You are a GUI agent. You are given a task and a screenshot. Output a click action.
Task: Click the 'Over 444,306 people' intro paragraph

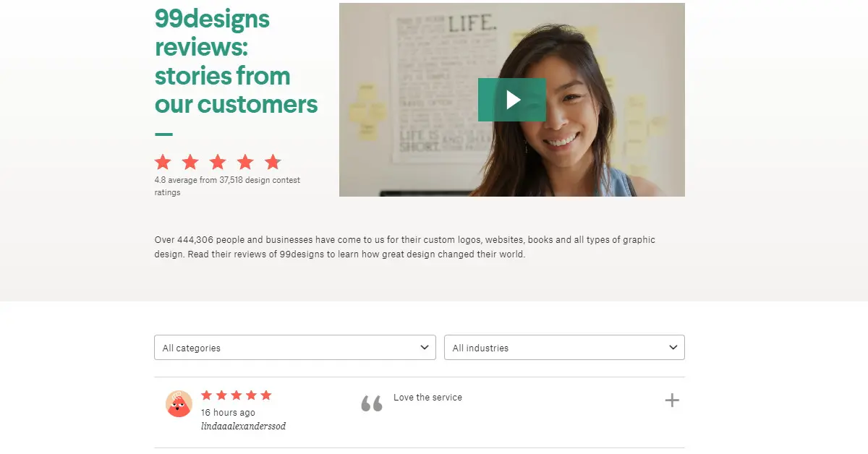pos(405,247)
